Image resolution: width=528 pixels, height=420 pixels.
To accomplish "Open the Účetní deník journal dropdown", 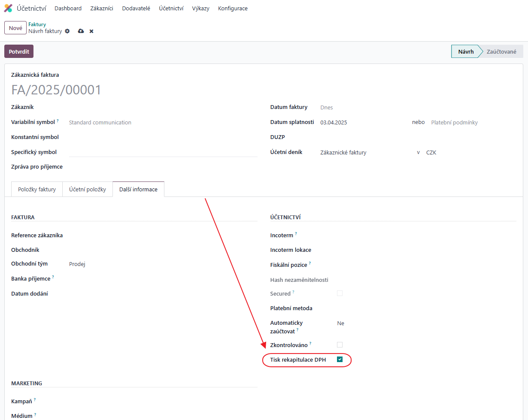I will [365, 152].
